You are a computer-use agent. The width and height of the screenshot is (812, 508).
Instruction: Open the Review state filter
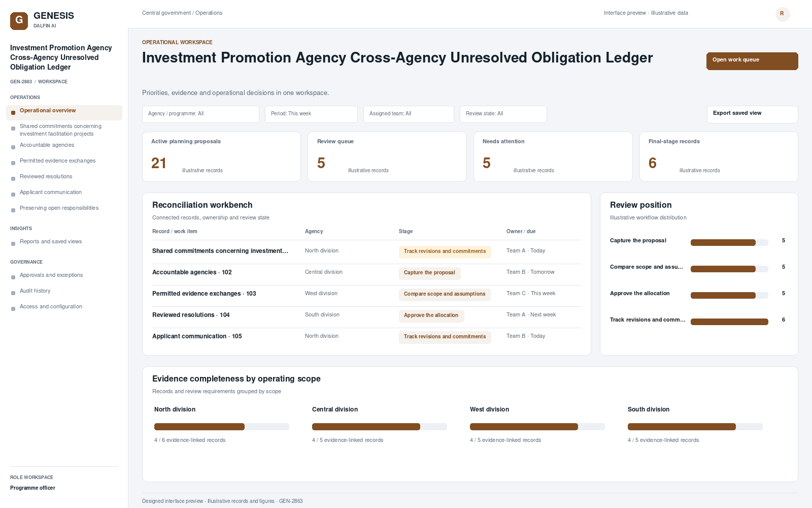point(503,114)
